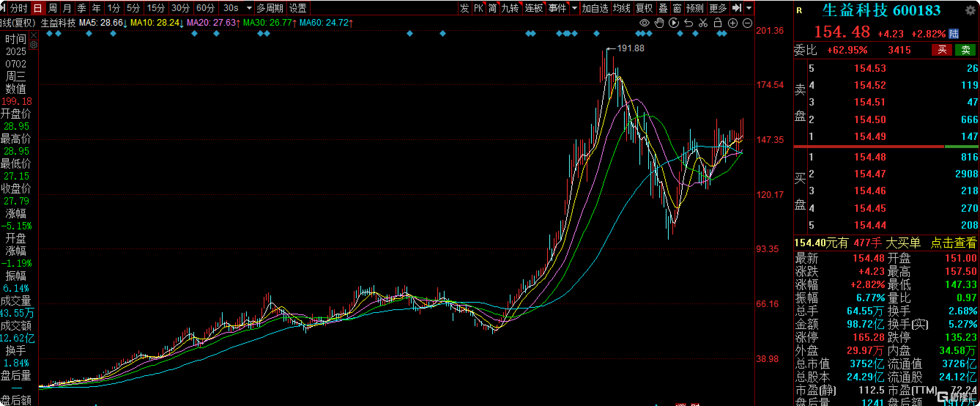Viewport: 980px width, 406px height.
Task: Open the 更多 more options menu
Action: pyautogui.click(x=718, y=8)
